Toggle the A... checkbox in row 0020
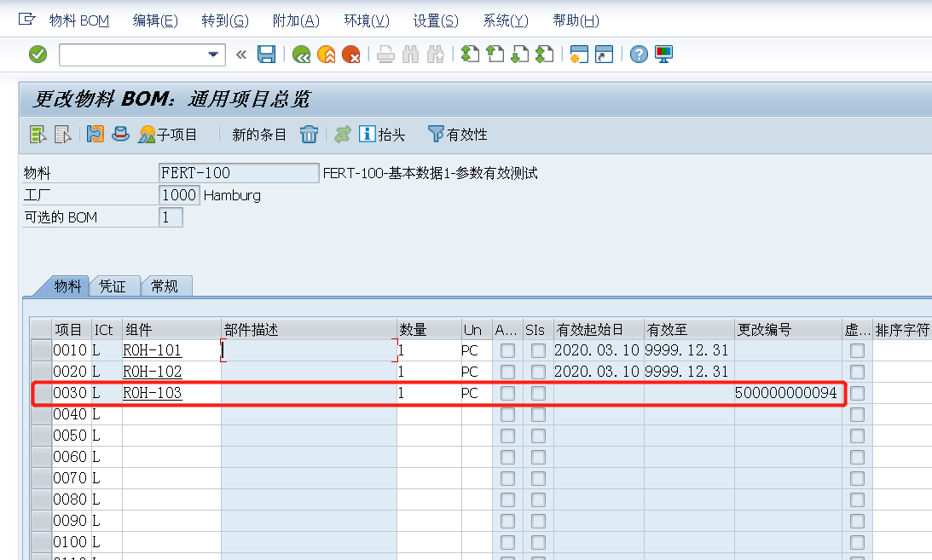The height and width of the screenshot is (560, 932). coord(507,372)
